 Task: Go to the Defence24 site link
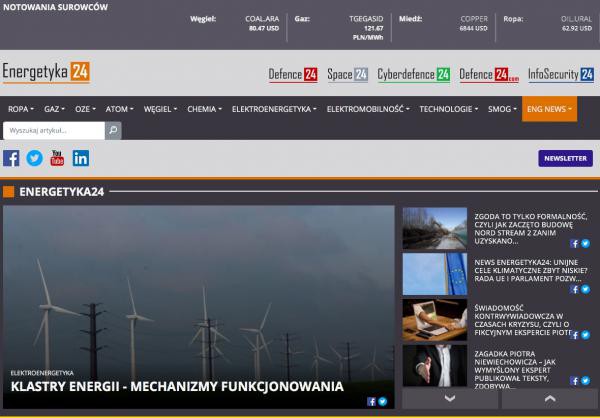[x=294, y=74]
